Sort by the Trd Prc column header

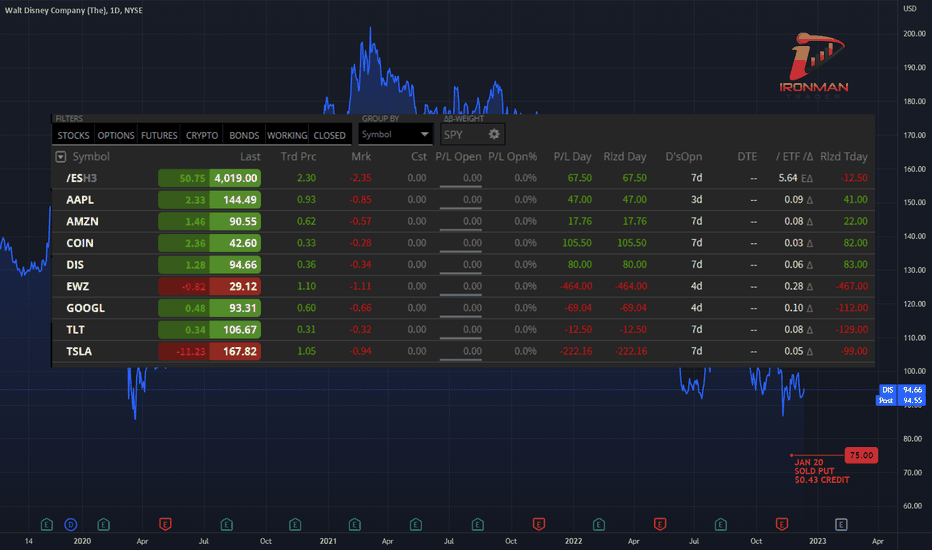point(298,157)
